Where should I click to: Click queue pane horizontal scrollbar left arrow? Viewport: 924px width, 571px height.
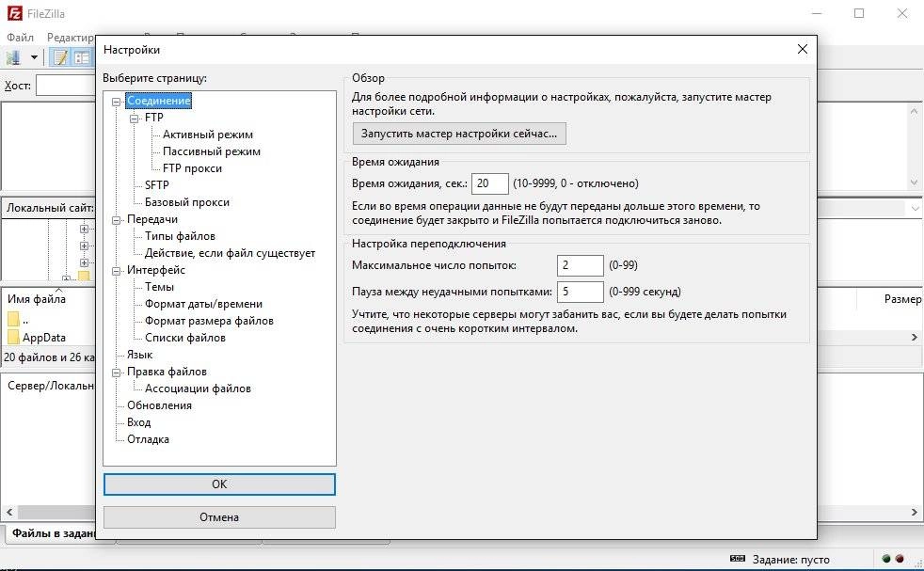[8, 512]
